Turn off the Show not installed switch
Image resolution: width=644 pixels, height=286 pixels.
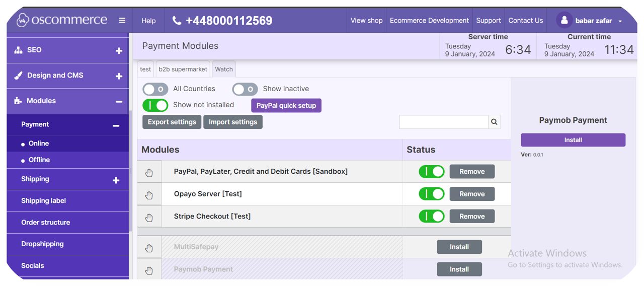(155, 105)
